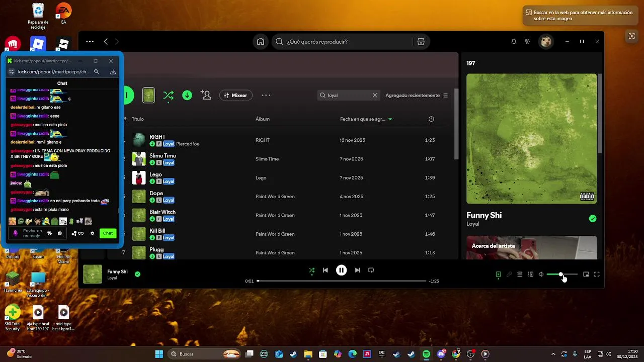Image resolution: width=644 pixels, height=362 pixels.
Task: Clear the 'loyal' search filter
Action: pyautogui.click(x=375, y=95)
